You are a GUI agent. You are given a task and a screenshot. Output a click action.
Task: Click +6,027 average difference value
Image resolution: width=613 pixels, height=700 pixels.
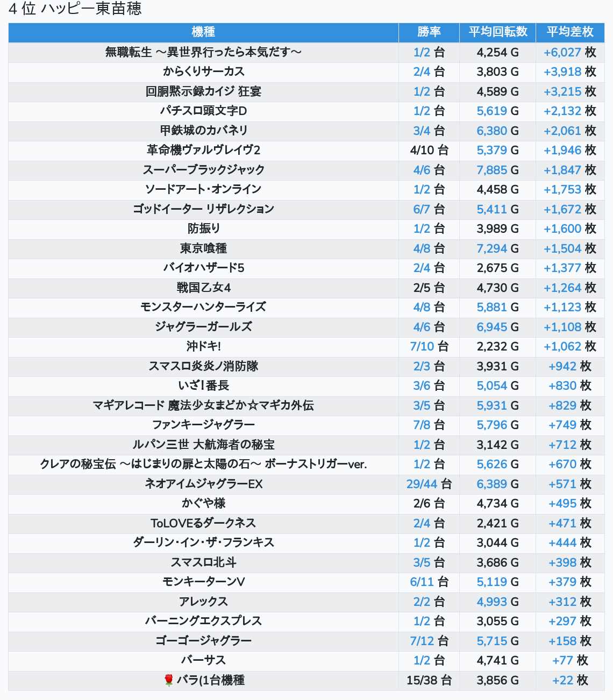[562, 52]
